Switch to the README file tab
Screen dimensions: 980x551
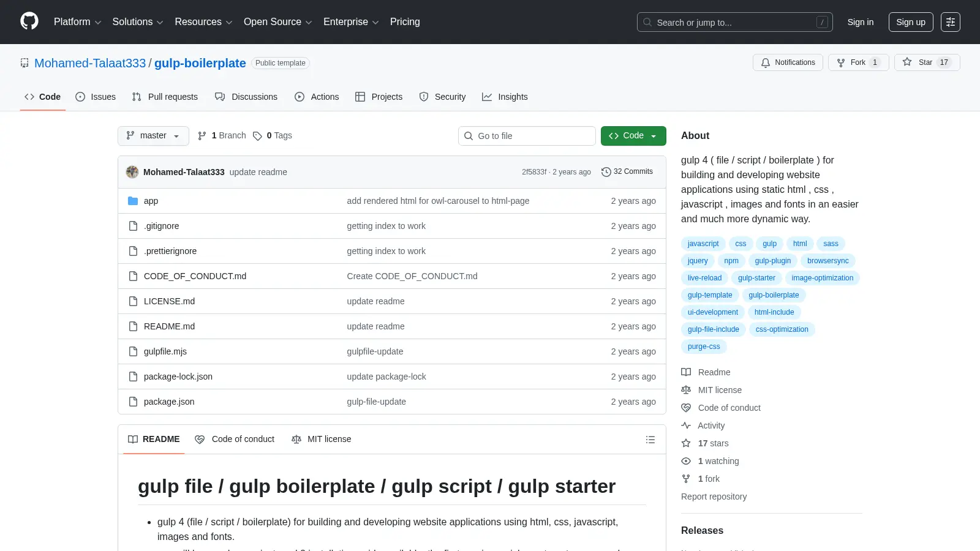click(154, 440)
